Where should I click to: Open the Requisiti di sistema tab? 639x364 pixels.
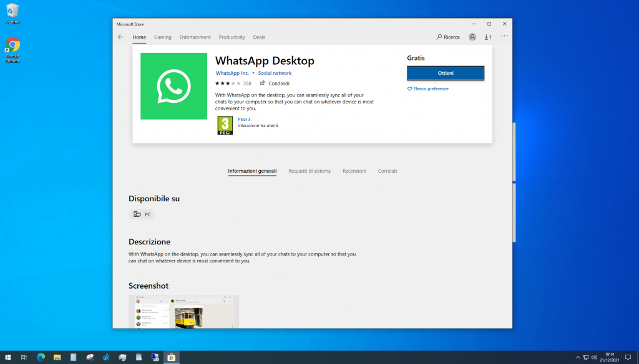pyautogui.click(x=310, y=171)
